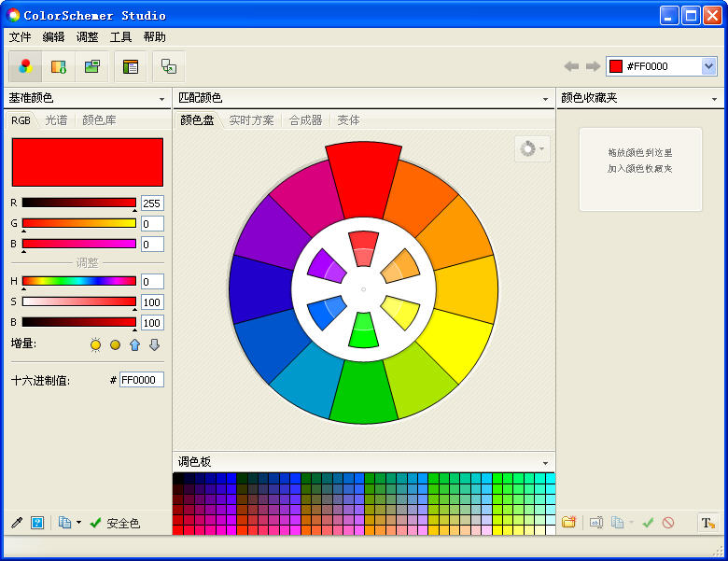Open the text preview T icon

click(x=708, y=523)
